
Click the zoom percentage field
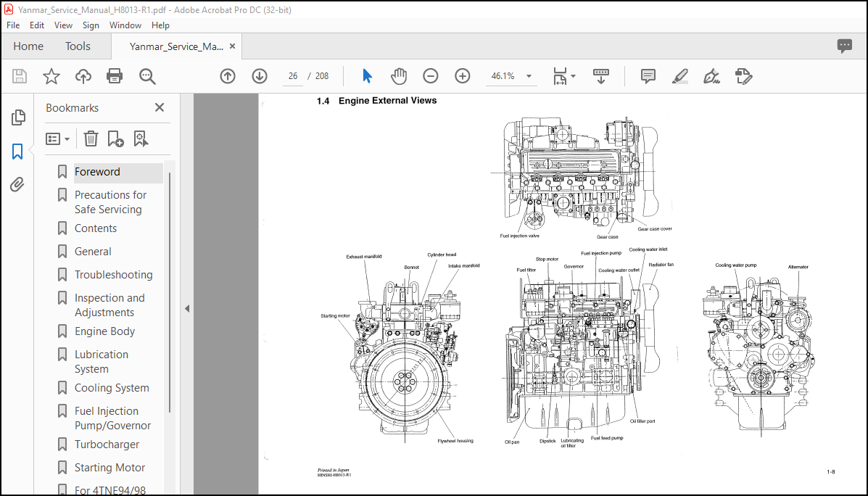click(503, 76)
